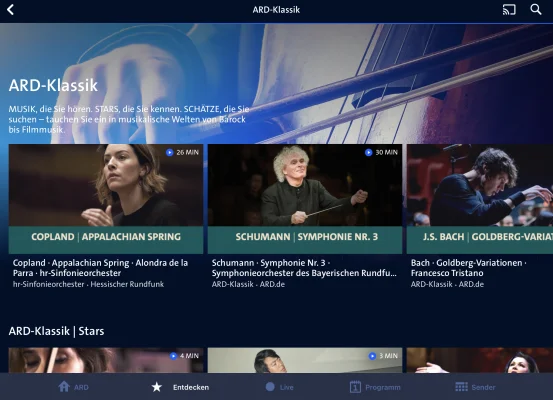Switch to the Live tab label
This screenshot has width=553, height=400.
click(x=286, y=387)
